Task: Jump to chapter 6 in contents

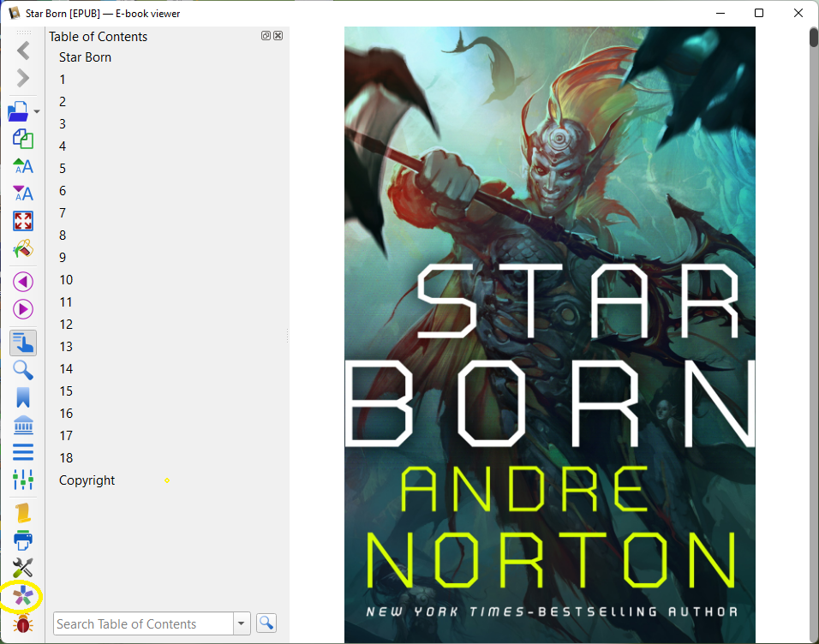Action: coord(63,191)
